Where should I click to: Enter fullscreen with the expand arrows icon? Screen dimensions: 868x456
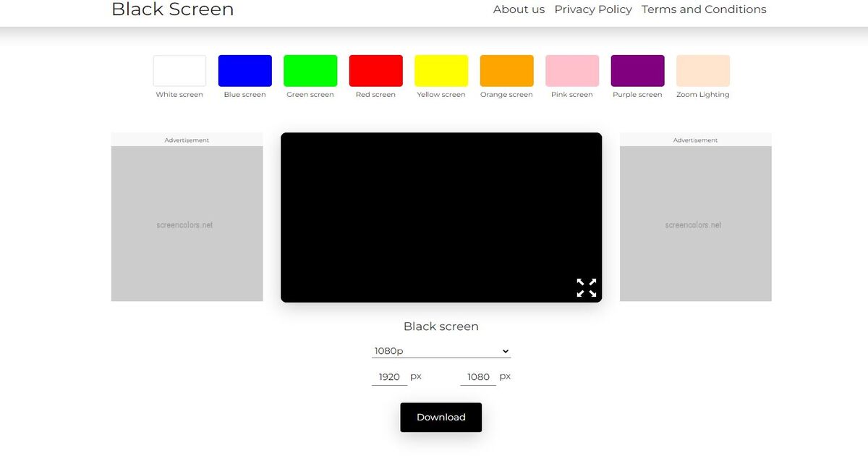coord(586,287)
